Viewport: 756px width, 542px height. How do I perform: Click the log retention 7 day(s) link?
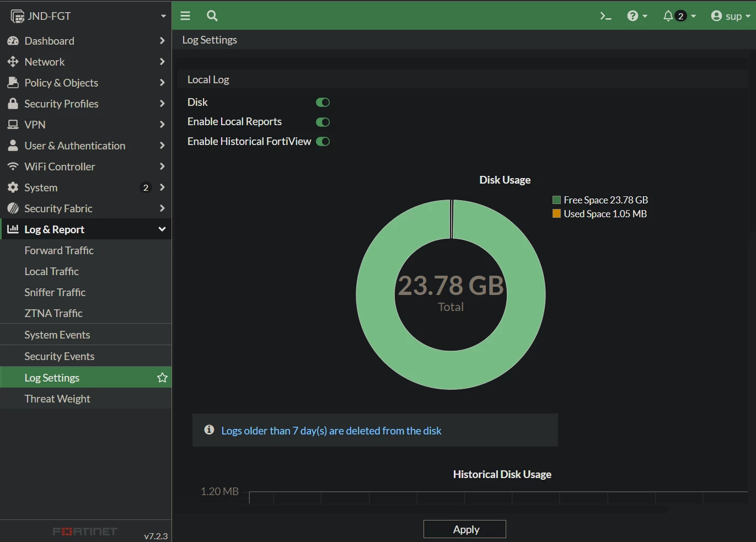[x=331, y=431]
